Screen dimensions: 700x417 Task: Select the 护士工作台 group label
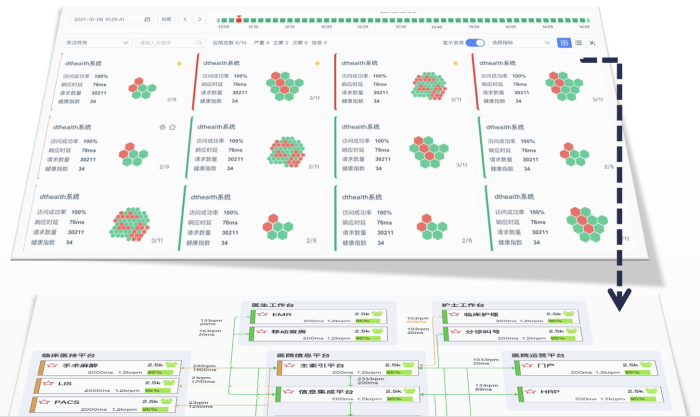click(x=463, y=305)
